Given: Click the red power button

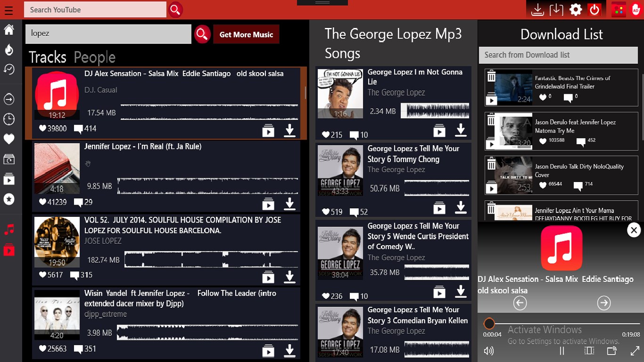Looking at the screenshot, I should 594,10.
